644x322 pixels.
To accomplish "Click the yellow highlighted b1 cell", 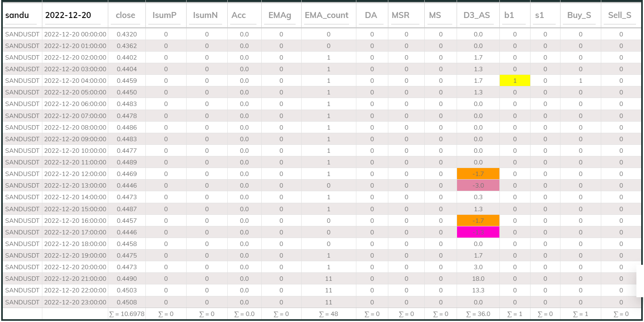I will pos(515,81).
